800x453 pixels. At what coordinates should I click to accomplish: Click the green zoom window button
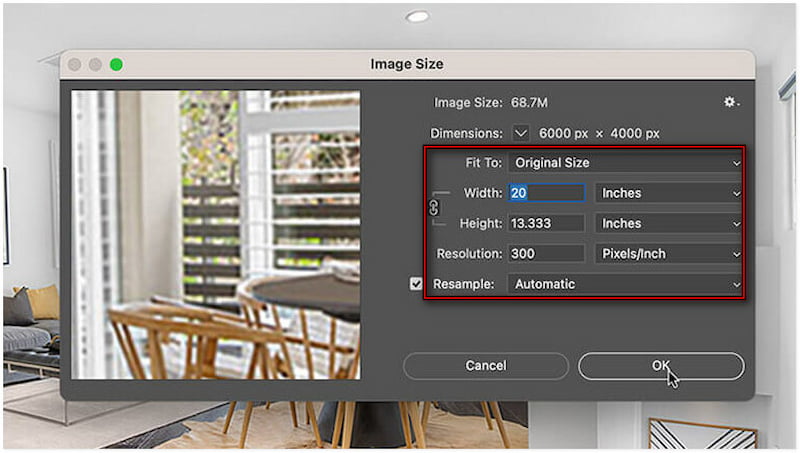coord(116,65)
